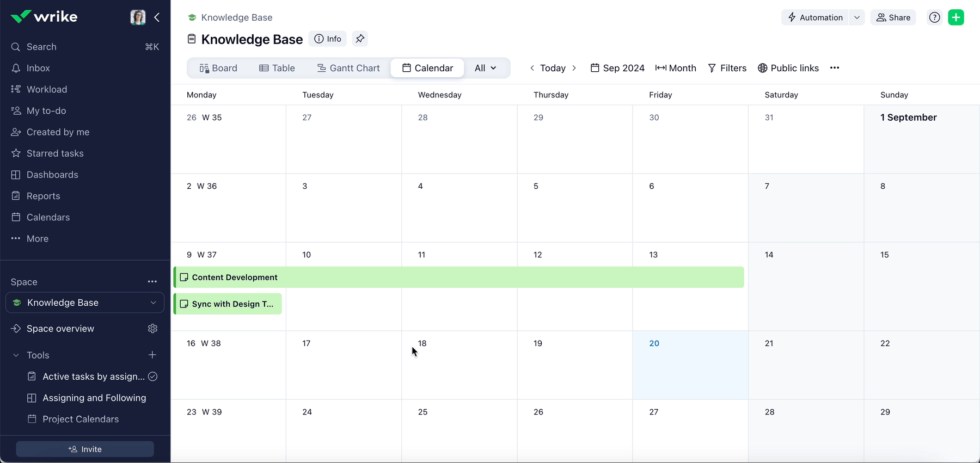
Task: Switch to the Gantt Chart tab
Action: (x=348, y=68)
